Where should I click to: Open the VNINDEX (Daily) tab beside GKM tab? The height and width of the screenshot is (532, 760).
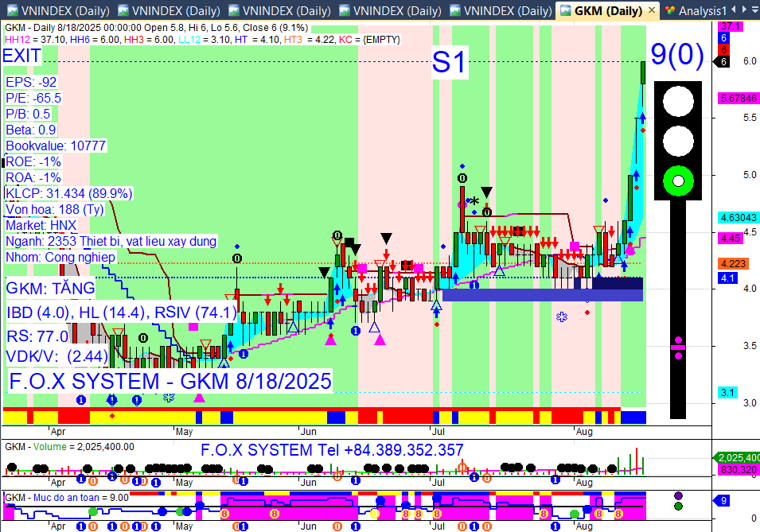tap(501, 10)
